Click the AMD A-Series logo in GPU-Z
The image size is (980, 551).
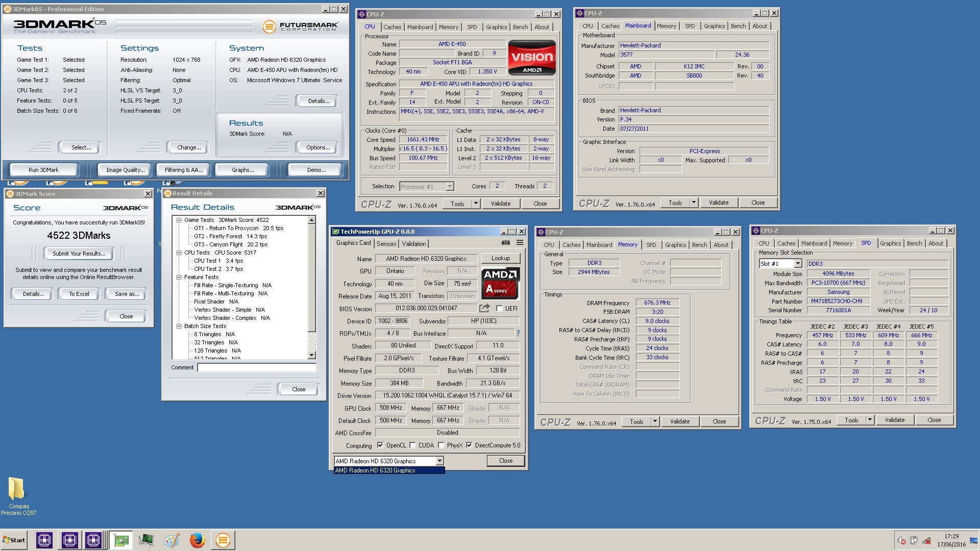500,283
